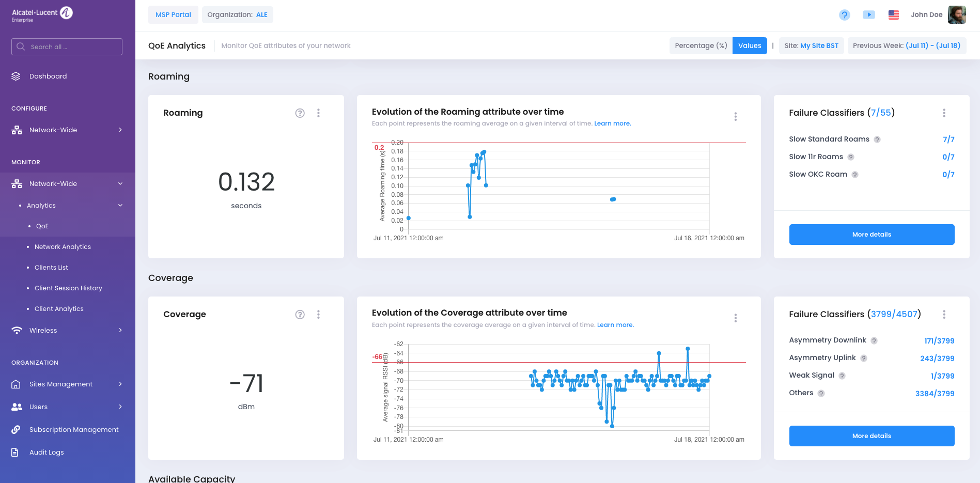Open Network Analytics menu item
This screenshot has height=483, width=980.
point(68,247)
